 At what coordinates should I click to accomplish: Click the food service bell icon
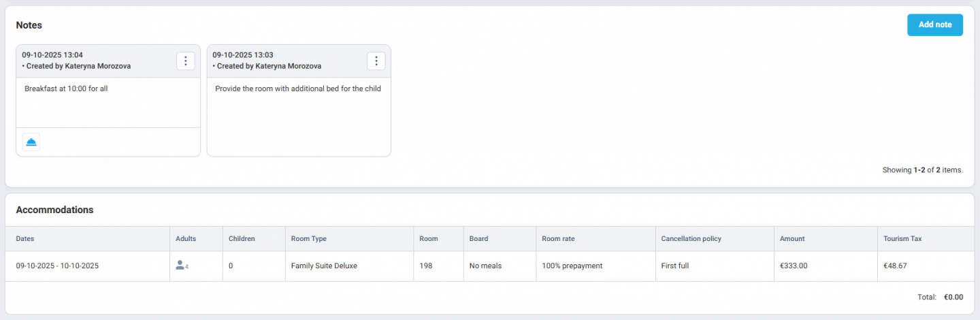click(31, 142)
